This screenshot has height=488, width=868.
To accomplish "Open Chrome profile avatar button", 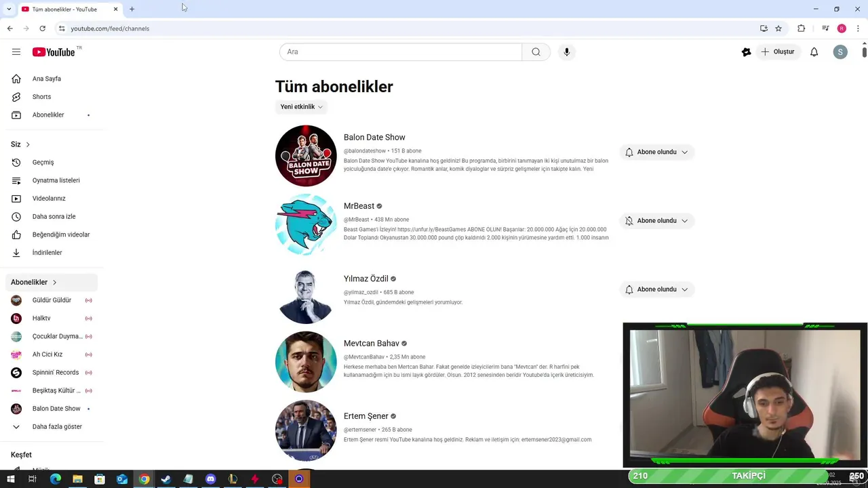I will (842, 28).
